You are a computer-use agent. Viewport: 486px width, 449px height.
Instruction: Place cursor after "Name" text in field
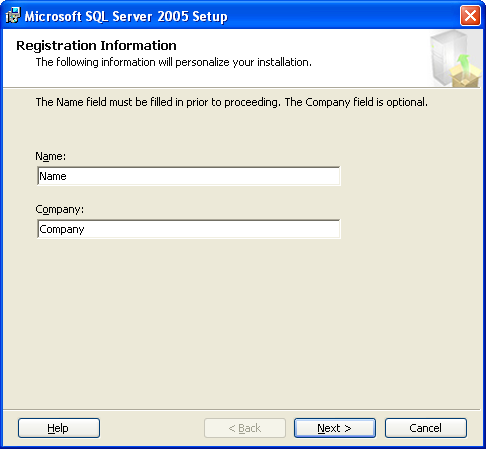[67, 176]
